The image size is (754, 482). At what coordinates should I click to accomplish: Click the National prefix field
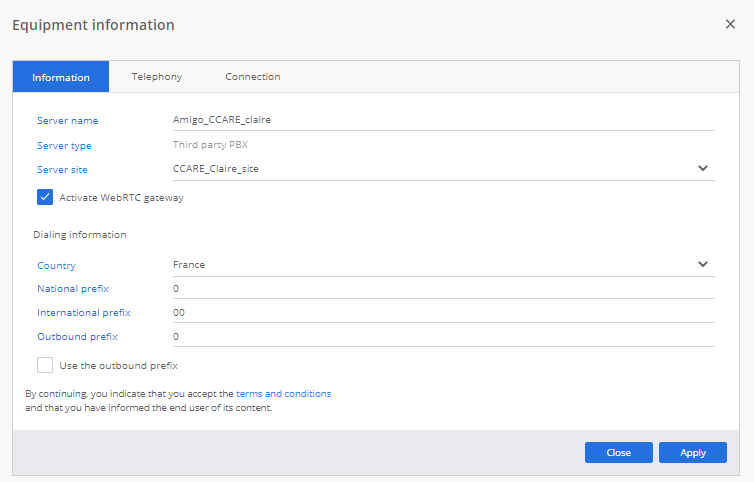(443, 288)
